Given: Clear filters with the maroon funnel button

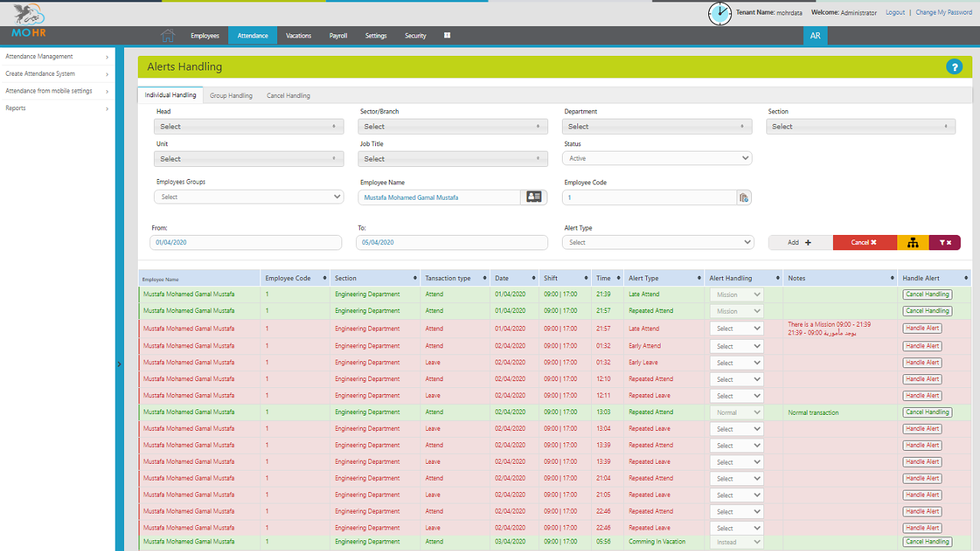Looking at the screenshot, I should [945, 243].
